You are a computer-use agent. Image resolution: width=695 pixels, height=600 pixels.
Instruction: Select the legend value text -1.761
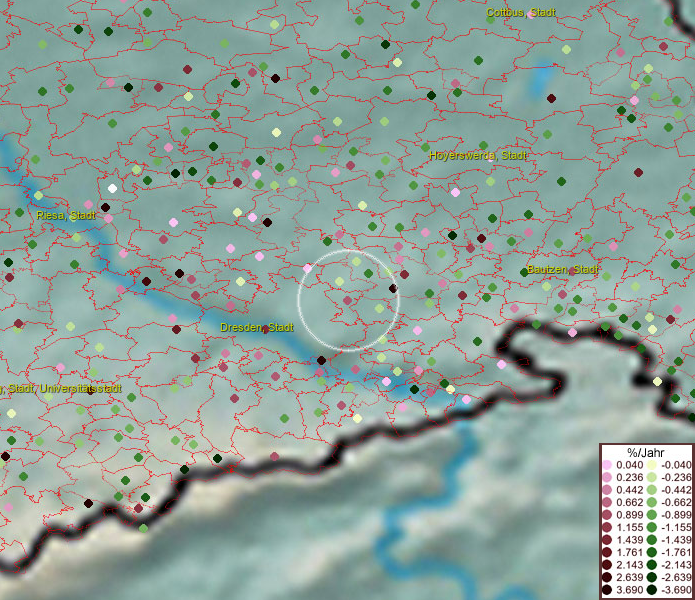pos(676,552)
